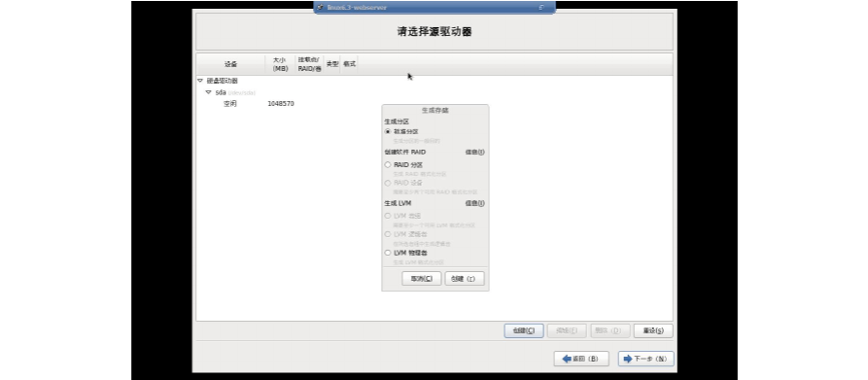868x380 pixels.
Task: Click the 编辑(E) button
Action: [567, 330]
